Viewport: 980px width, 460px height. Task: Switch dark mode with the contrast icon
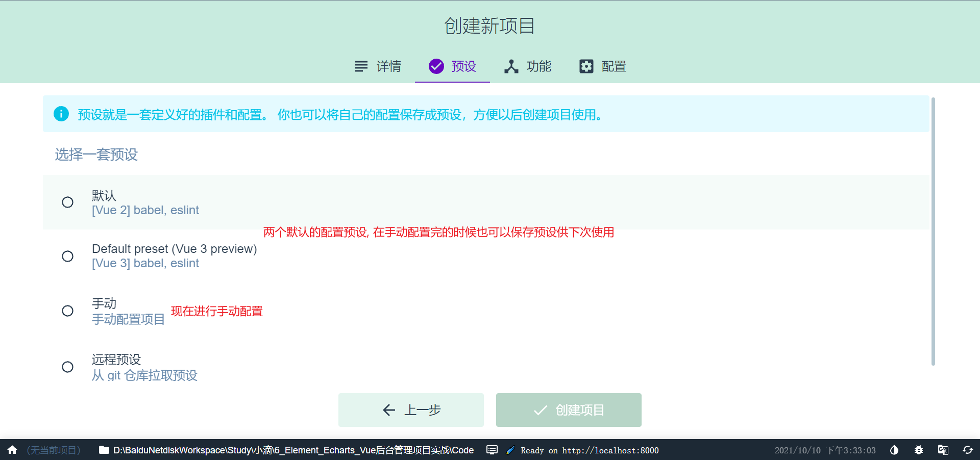[x=894, y=450]
